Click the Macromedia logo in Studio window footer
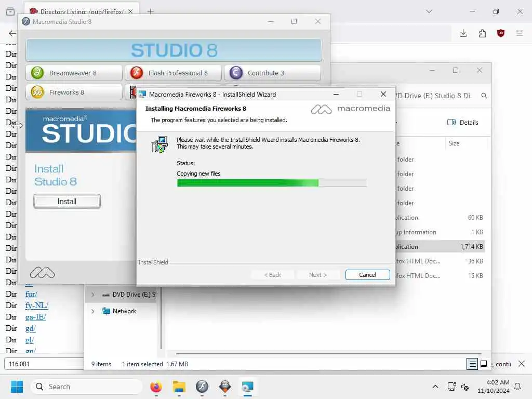The image size is (532, 399). click(x=42, y=273)
